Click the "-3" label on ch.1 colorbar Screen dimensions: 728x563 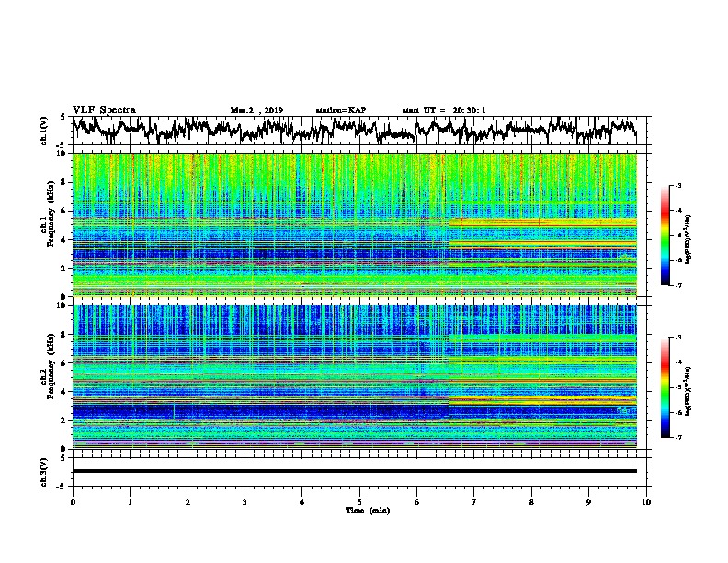coord(677,186)
